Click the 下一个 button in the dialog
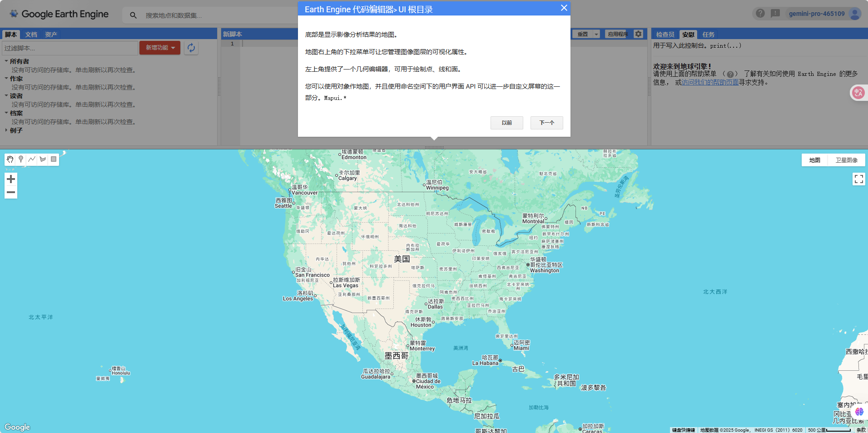The height and width of the screenshot is (433, 868). [x=546, y=123]
